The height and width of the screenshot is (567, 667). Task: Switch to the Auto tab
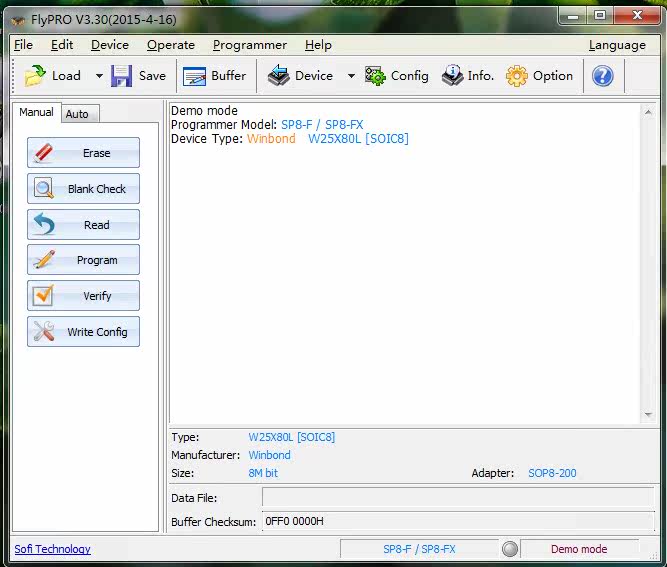click(77, 114)
